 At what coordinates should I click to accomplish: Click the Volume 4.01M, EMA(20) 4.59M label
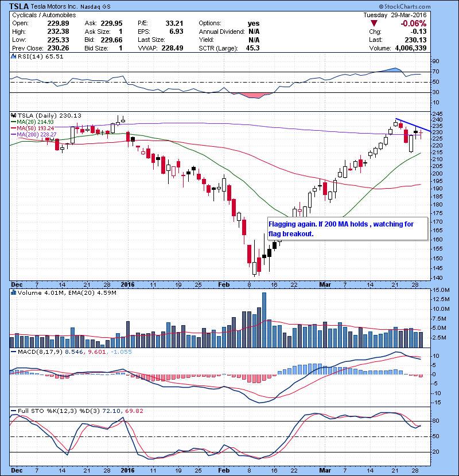(x=67, y=293)
